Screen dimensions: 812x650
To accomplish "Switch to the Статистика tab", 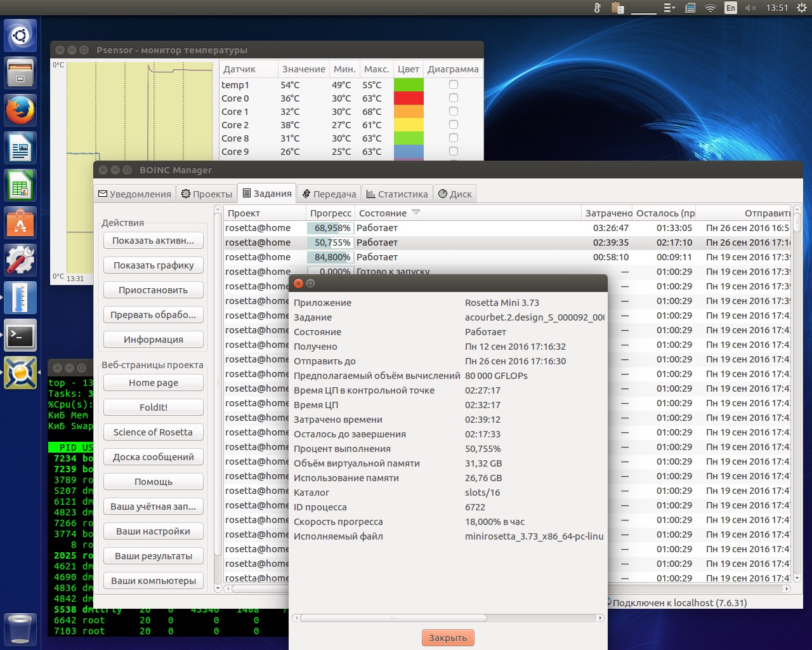I will (397, 194).
